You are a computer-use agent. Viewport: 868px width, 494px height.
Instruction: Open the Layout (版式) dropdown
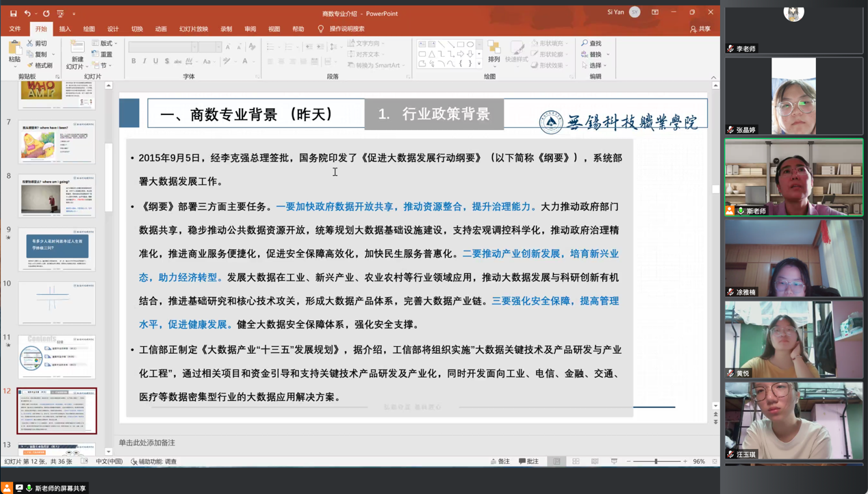click(x=106, y=43)
